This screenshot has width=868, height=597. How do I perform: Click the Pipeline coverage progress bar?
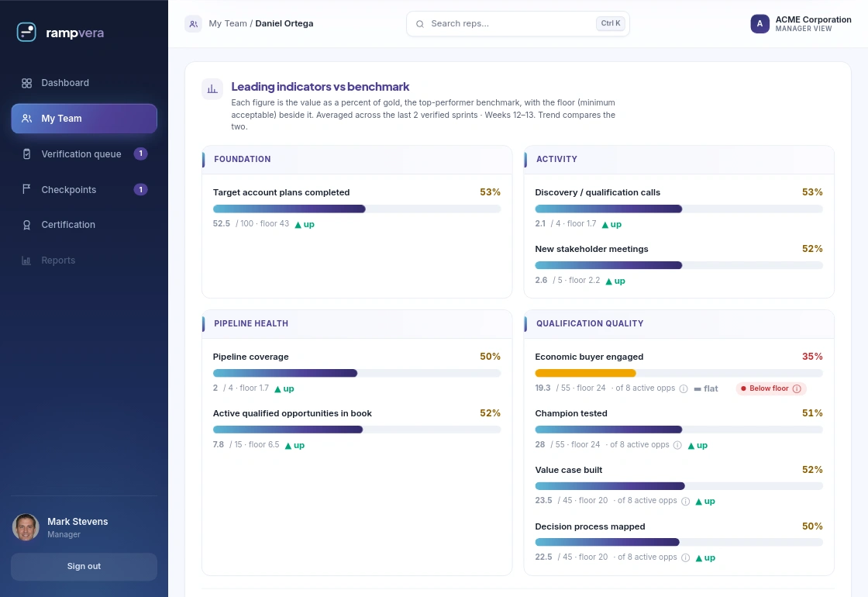click(357, 373)
